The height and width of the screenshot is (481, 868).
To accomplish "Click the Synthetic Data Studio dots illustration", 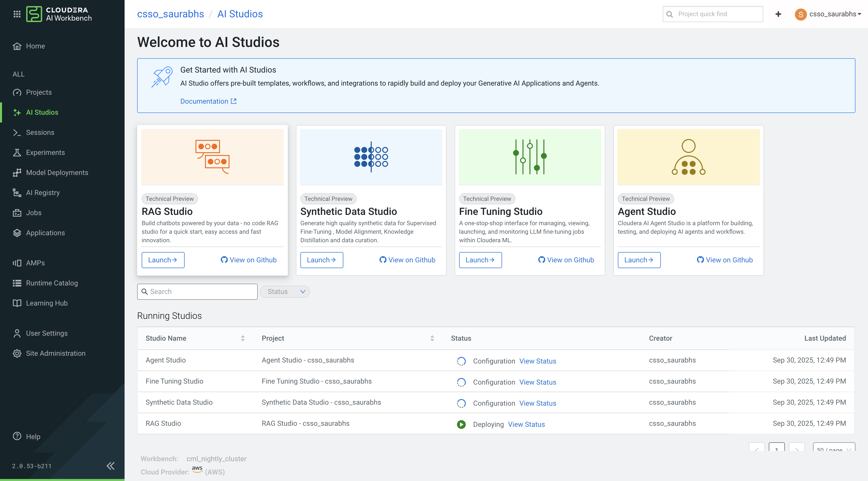I will [x=371, y=157].
